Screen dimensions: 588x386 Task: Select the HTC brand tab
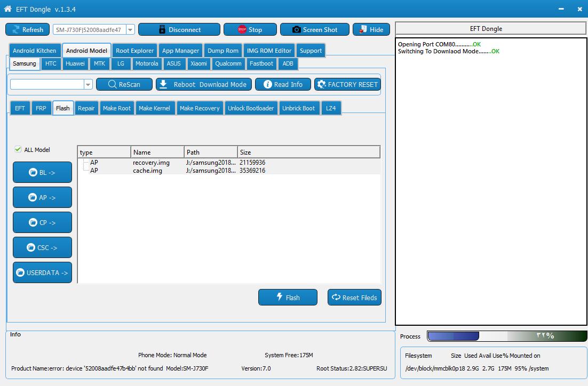point(51,63)
